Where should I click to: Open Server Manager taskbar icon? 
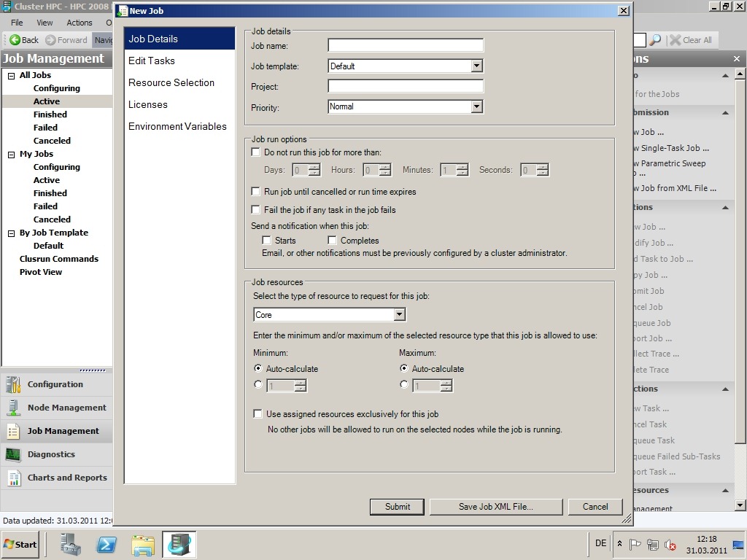(70, 544)
